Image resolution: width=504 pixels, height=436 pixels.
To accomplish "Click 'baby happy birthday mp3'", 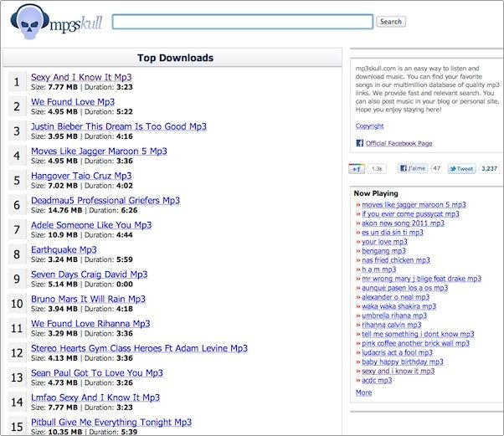I will pos(403,362).
